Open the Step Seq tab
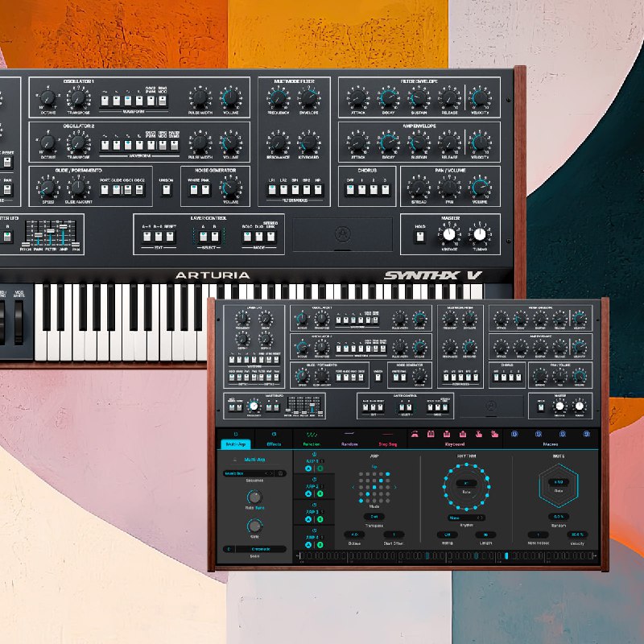The width and height of the screenshot is (644, 644). pos(388,444)
